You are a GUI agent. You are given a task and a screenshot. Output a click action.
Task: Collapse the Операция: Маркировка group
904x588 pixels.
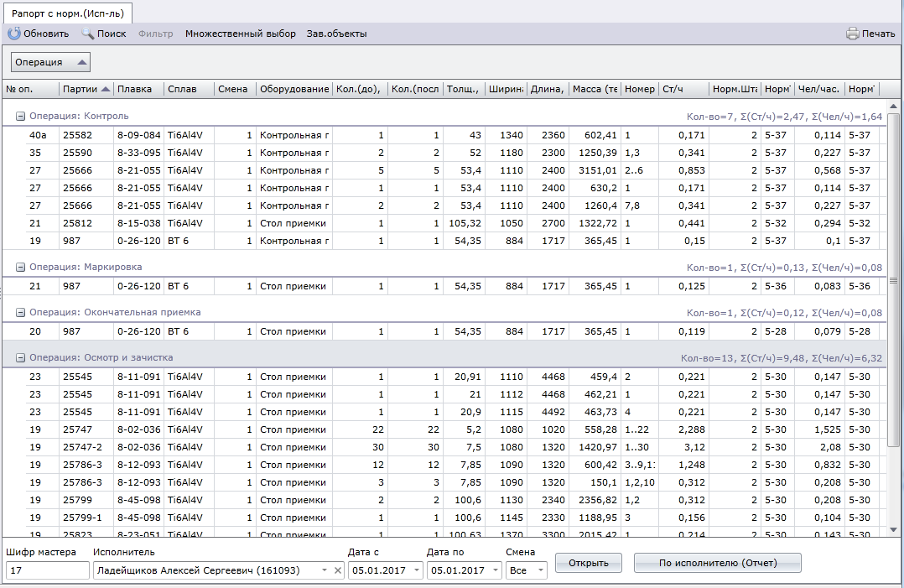[x=20, y=268]
